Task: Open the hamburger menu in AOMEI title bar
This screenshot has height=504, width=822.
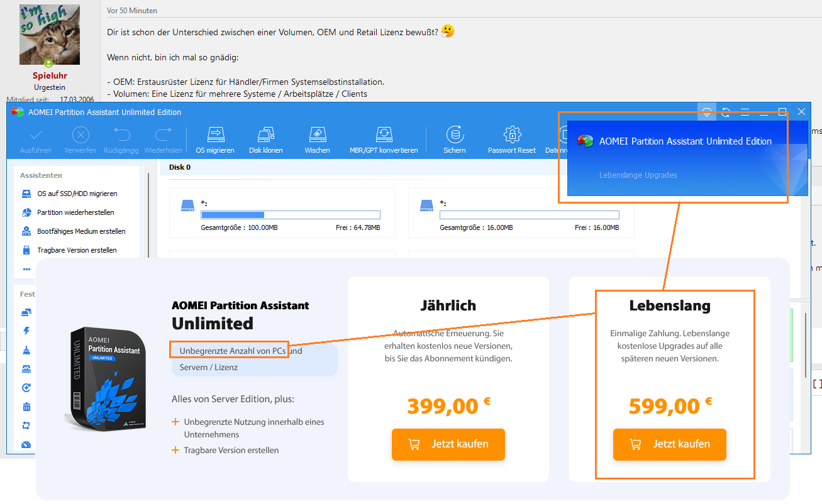Action: [745, 112]
